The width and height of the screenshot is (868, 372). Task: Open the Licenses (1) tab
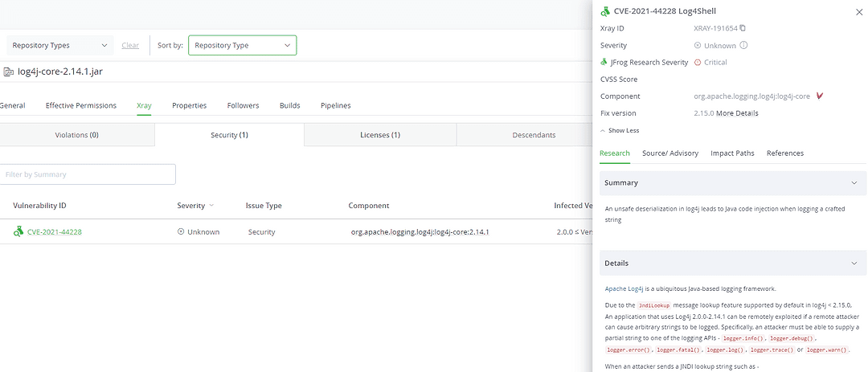[380, 135]
